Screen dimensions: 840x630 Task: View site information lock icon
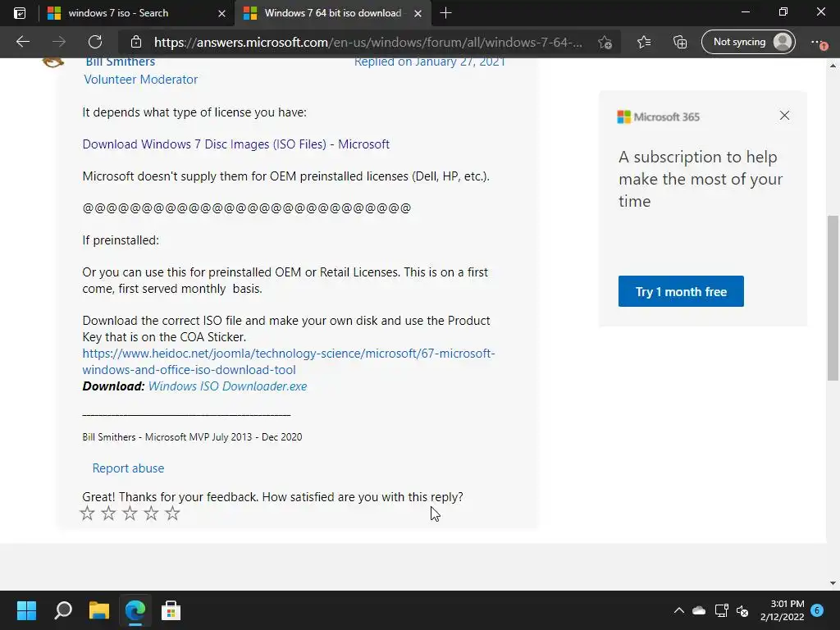(x=136, y=42)
